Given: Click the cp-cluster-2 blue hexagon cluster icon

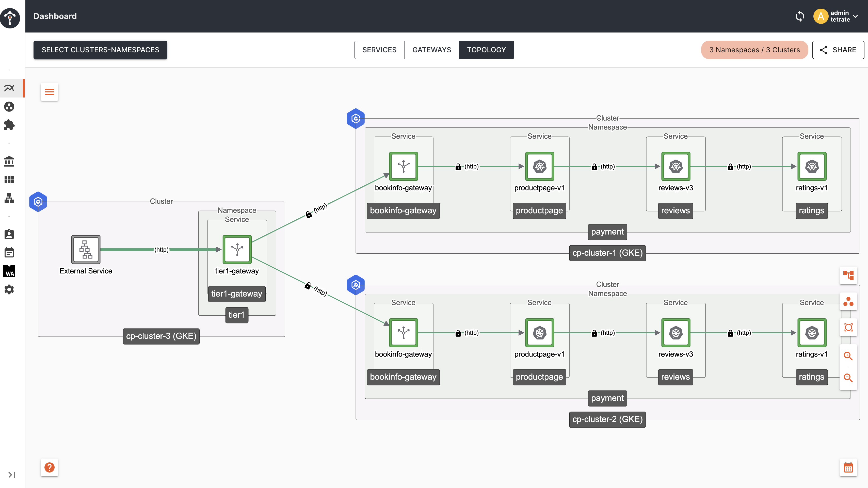Looking at the screenshot, I should pyautogui.click(x=356, y=285).
